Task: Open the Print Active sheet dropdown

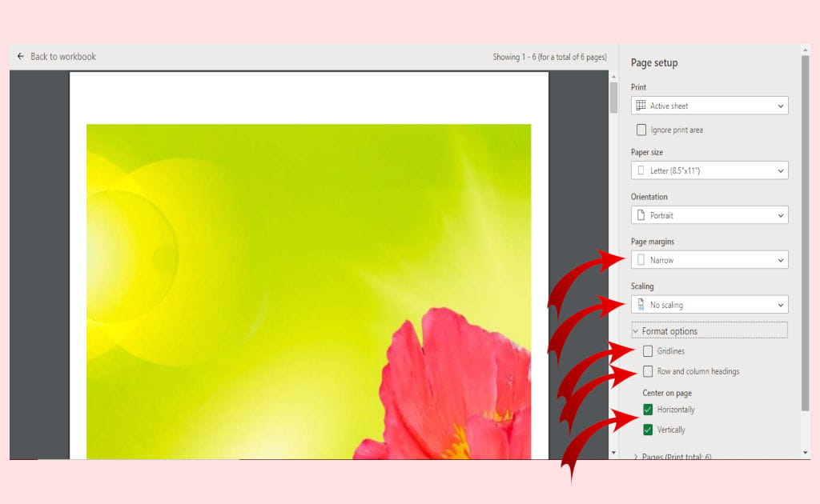Action: click(709, 106)
